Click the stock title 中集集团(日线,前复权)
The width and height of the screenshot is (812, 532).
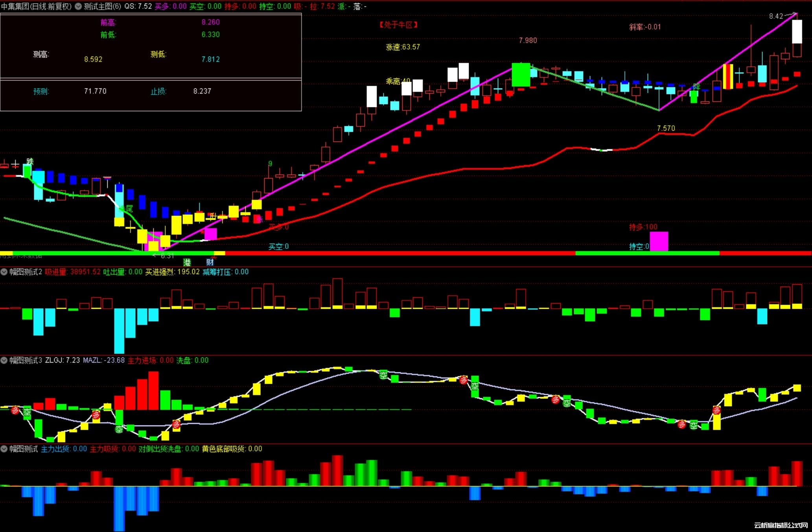(x=36, y=6)
